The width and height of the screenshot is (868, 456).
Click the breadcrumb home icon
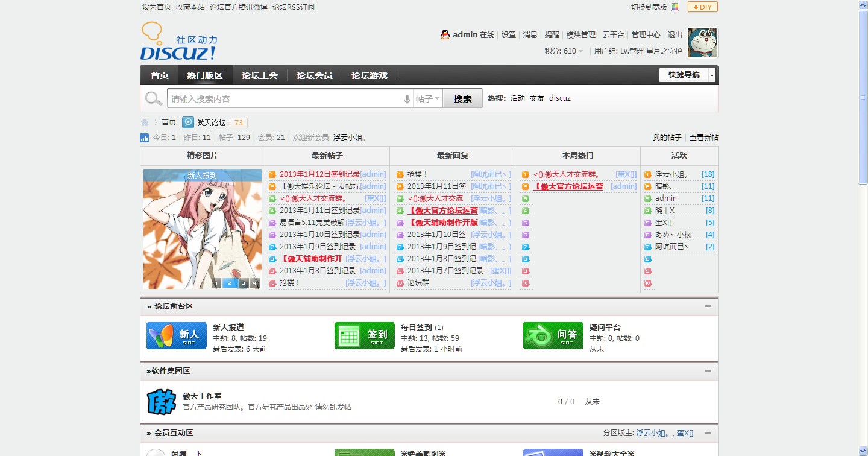(x=145, y=122)
